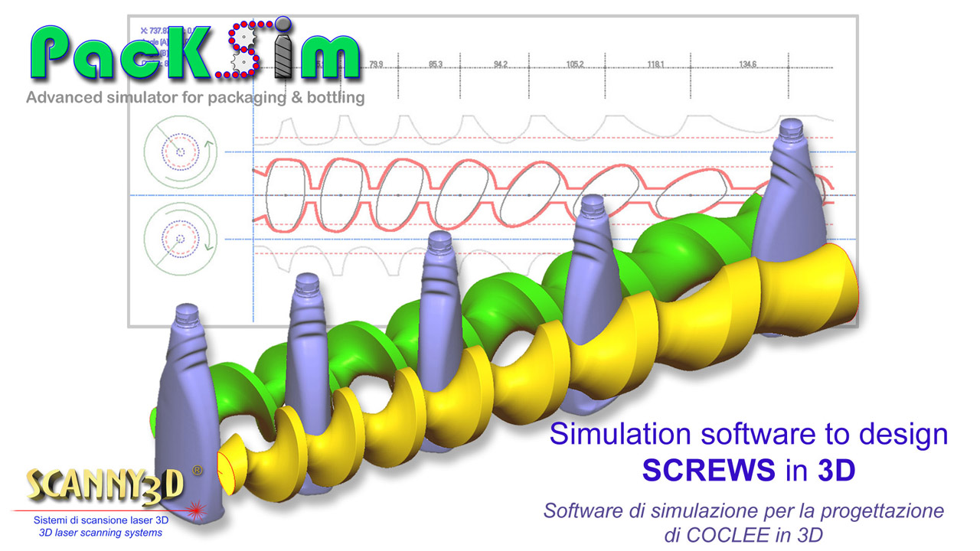Select the upper screw rotation circle diagram
Screen dimensions: 980x551
coord(180,152)
